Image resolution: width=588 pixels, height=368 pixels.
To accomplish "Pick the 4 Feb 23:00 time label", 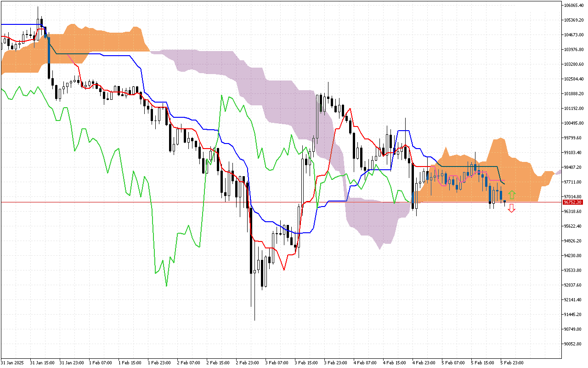I will point(424,362).
